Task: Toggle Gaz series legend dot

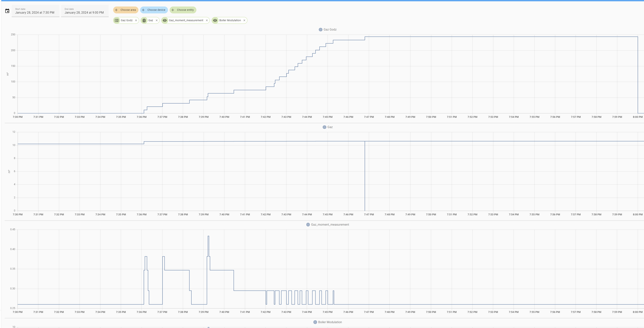Action: click(324, 127)
